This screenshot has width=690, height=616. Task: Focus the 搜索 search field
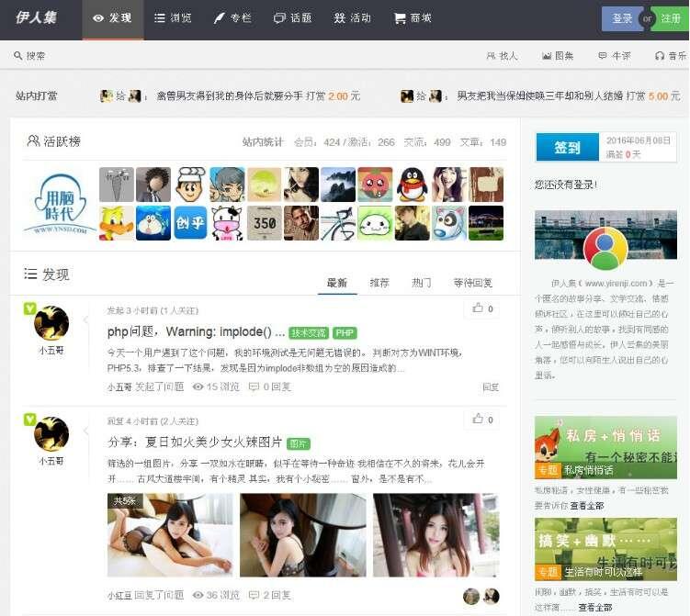[x=36, y=56]
